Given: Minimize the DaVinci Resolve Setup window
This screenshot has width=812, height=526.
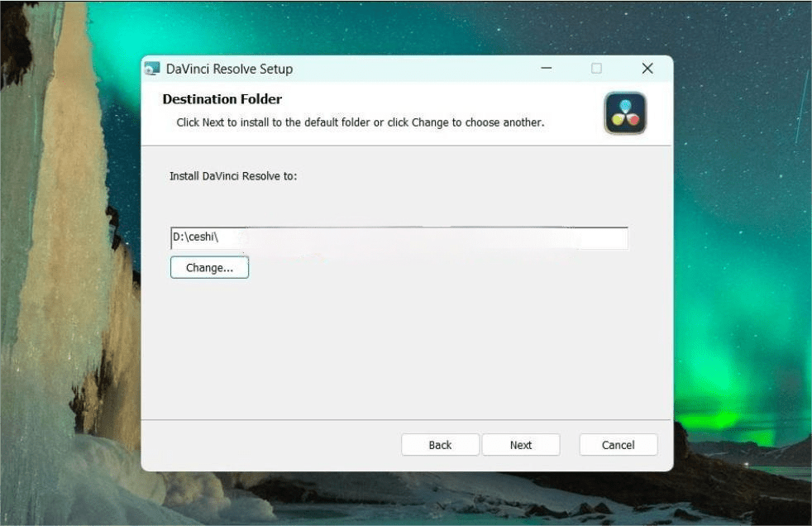Looking at the screenshot, I should [x=546, y=69].
